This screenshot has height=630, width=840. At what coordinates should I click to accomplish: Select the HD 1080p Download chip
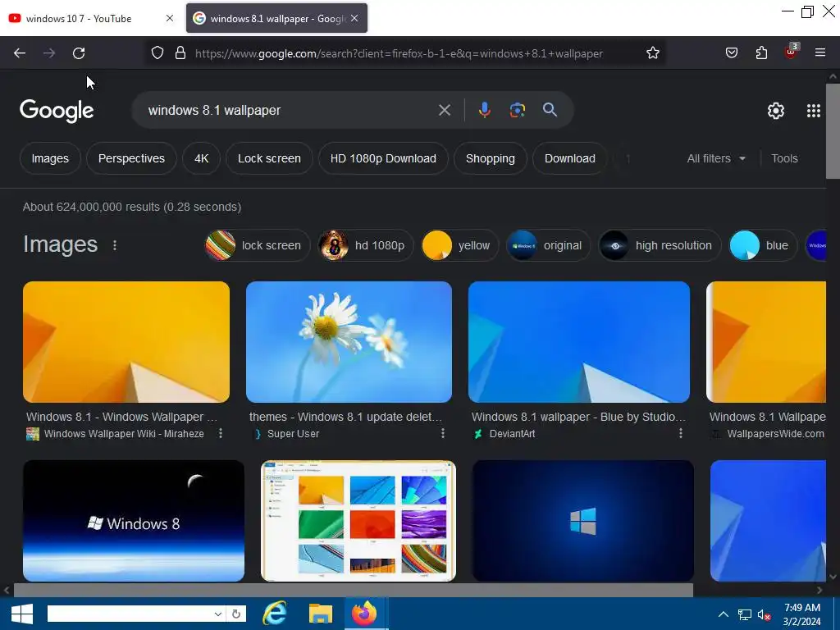tap(383, 158)
